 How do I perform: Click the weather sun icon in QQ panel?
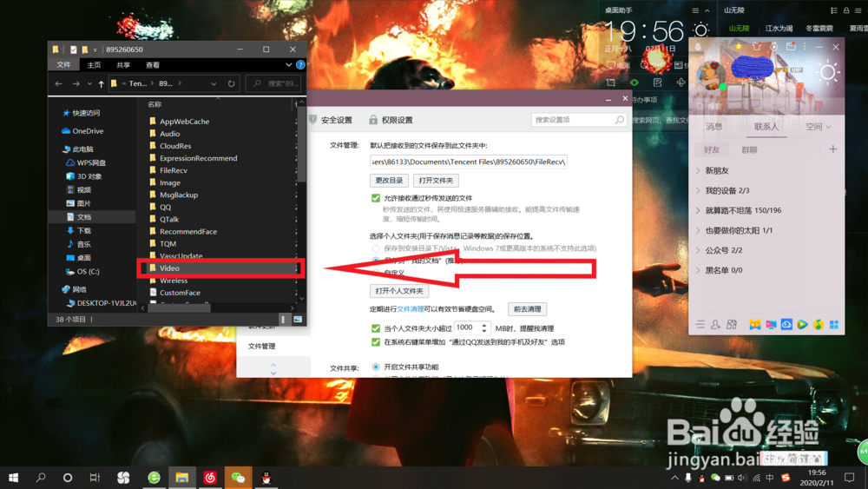827,73
